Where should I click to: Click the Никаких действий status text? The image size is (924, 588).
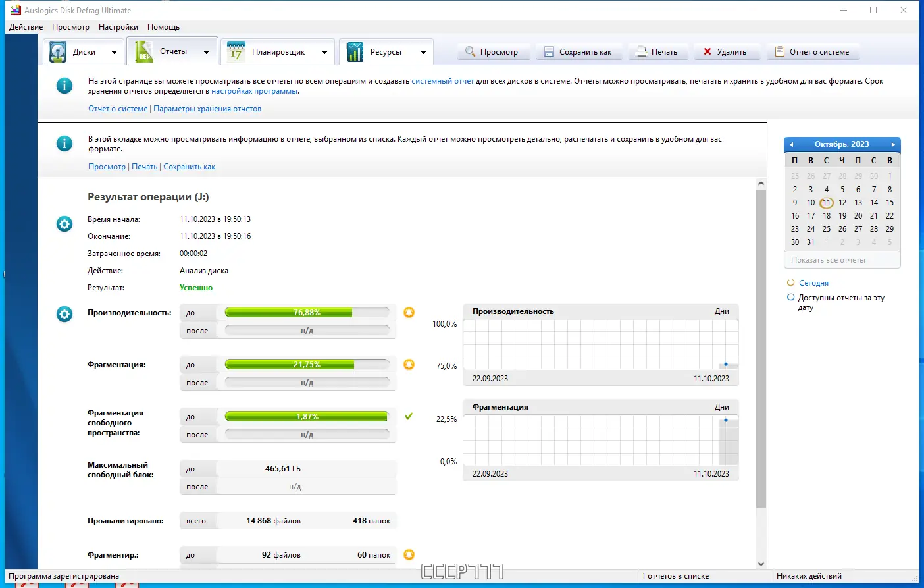(x=809, y=576)
